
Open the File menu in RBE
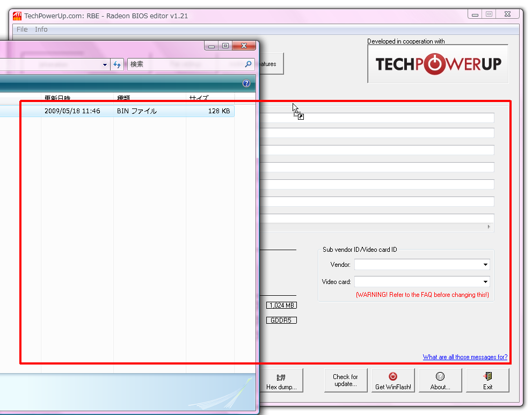point(22,30)
